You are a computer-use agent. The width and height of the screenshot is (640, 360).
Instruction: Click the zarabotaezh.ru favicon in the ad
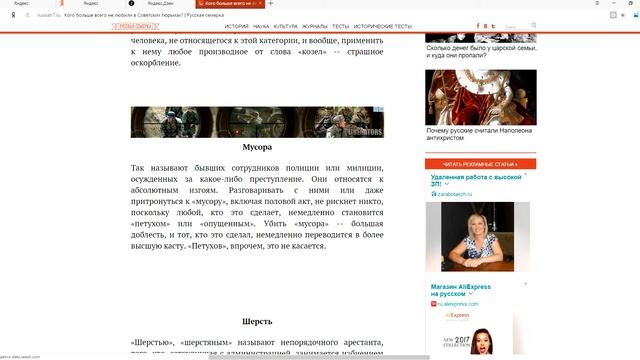pyautogui.click(x=434, y=194)
